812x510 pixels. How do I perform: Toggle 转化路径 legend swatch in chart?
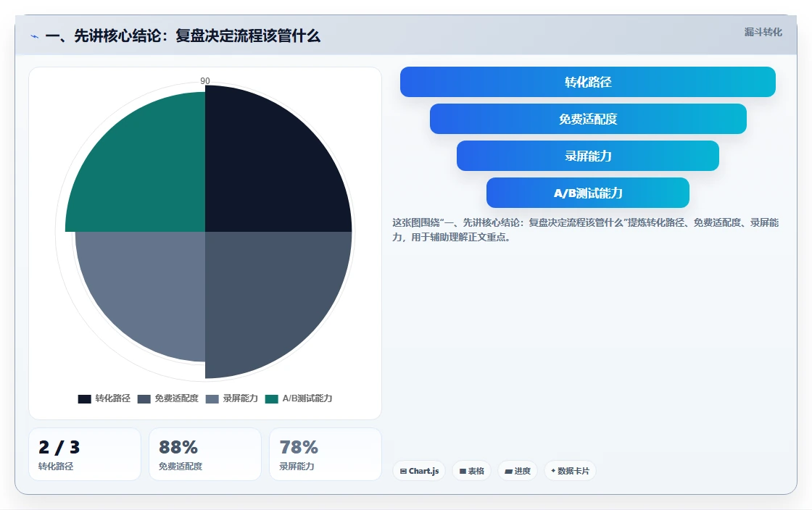point(84,398)
